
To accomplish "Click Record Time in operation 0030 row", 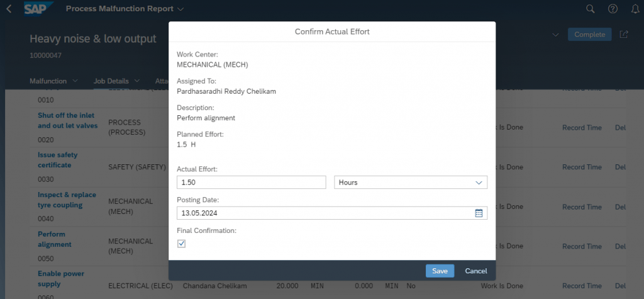I will (582, 167).
